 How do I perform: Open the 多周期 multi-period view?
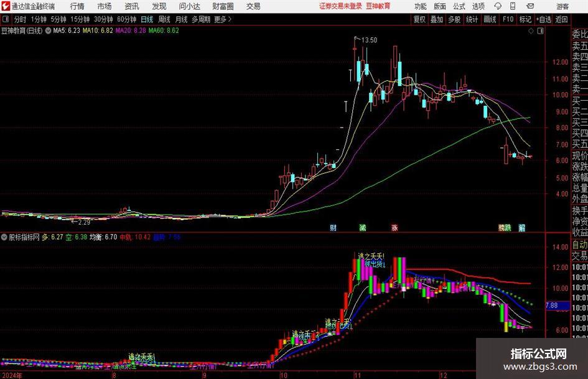click(201, 19)
